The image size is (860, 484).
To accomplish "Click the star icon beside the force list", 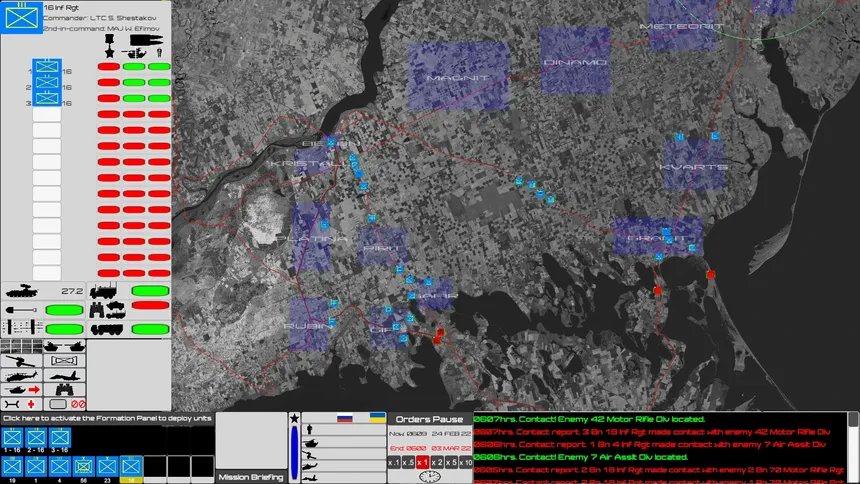I will [x=294, y=419].
